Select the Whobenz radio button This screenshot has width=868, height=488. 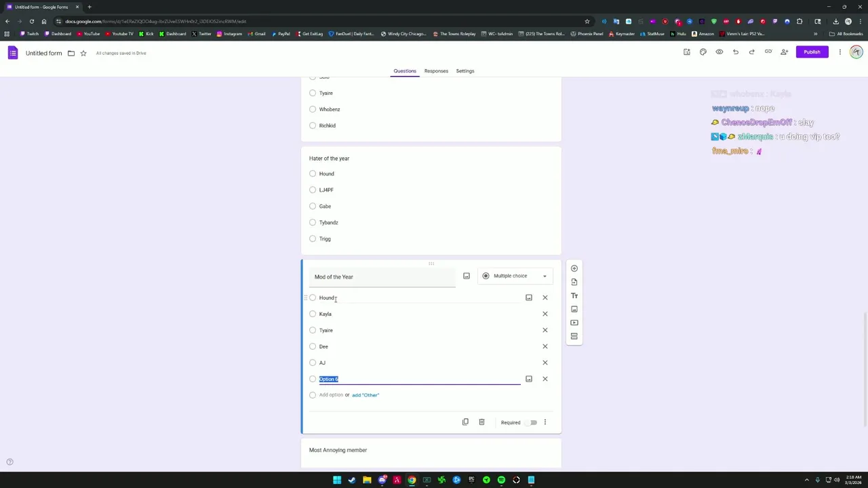click(x=313, y=109)
